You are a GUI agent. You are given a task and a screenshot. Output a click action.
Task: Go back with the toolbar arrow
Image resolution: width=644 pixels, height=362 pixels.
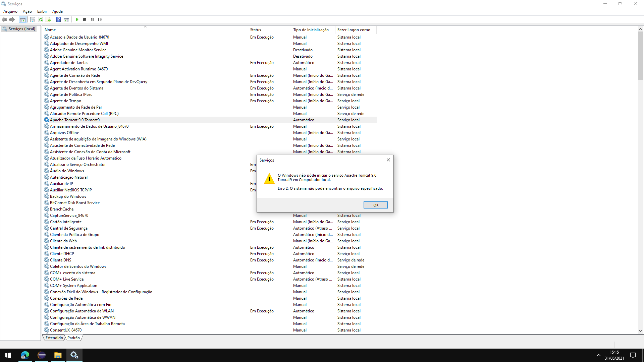pyautogui.click(x=4, y=19)
